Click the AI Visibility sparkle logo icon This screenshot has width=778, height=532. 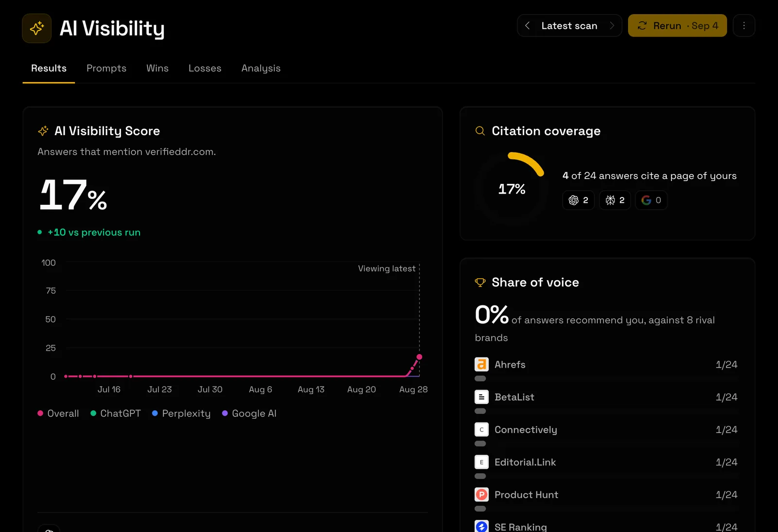click(37, 28)
